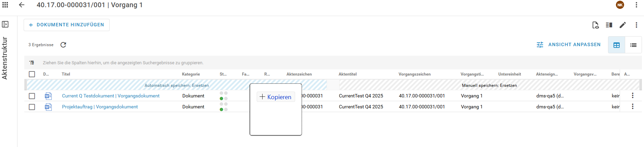Open row menu for Projektauftrag
Image resolution: width=644 pixels, height=147 pixels.
click(x=633, y=107)
